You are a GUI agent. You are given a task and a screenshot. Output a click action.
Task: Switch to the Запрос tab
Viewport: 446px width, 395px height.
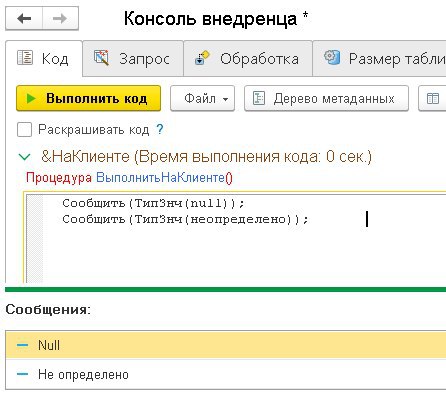coord(133,59)
